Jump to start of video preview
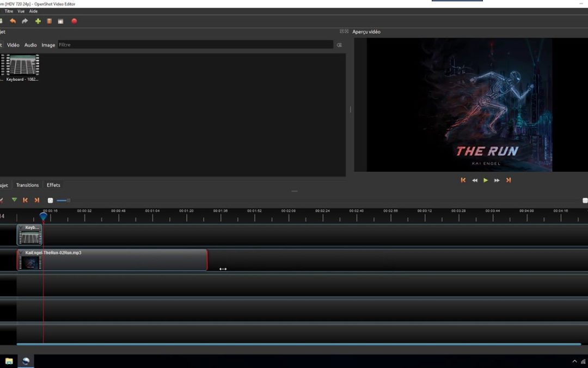Viewport: 588px width, 368px height. click(463, 180)
